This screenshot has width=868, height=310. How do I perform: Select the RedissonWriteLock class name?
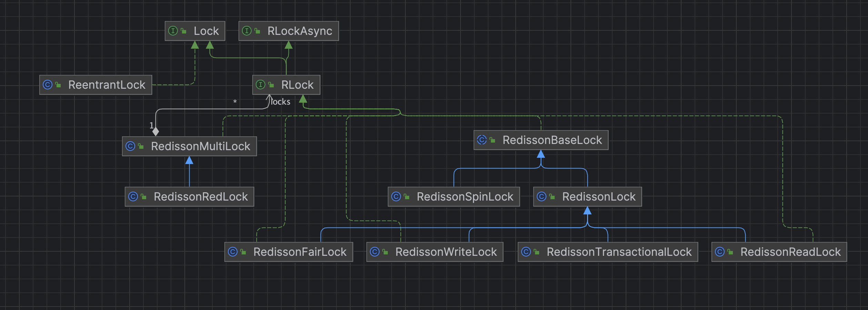[x=446, y=252]
